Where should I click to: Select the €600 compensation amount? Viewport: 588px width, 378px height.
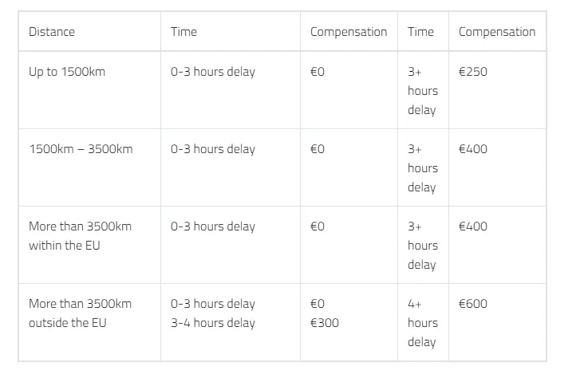(x=473, y=304)
